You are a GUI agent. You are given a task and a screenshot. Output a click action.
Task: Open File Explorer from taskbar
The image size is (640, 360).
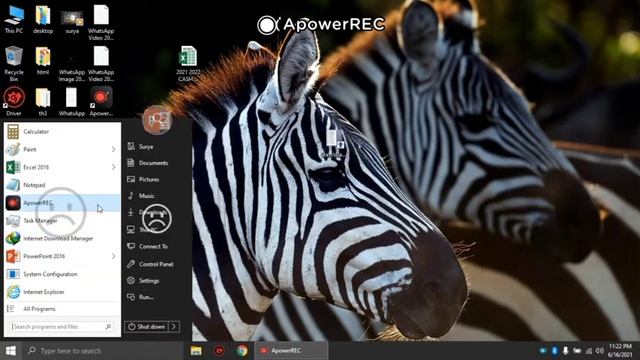point(196,351)
